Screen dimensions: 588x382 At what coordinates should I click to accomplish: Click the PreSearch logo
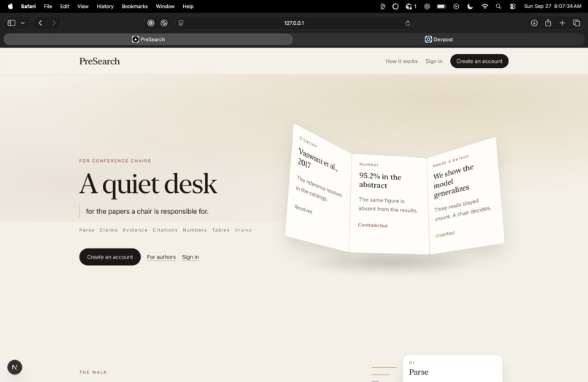pyautogui.click(x=99, y=61)
